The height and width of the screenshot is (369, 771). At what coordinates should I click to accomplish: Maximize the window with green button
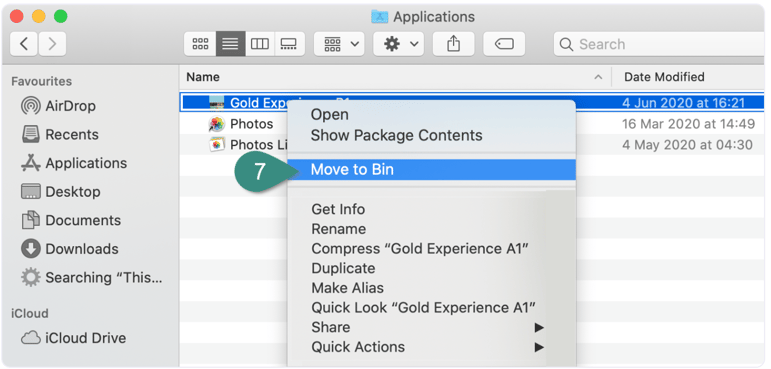coord(60,16)
